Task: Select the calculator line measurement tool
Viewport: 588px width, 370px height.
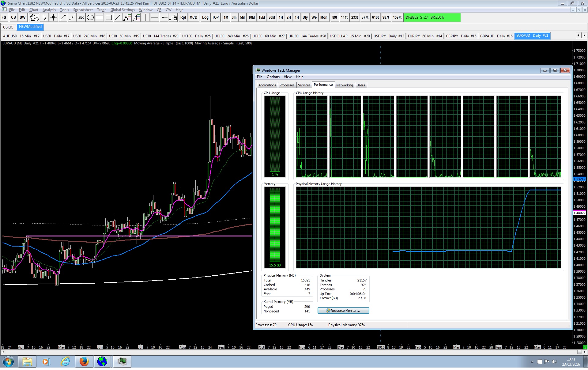Action: point(173,17)
